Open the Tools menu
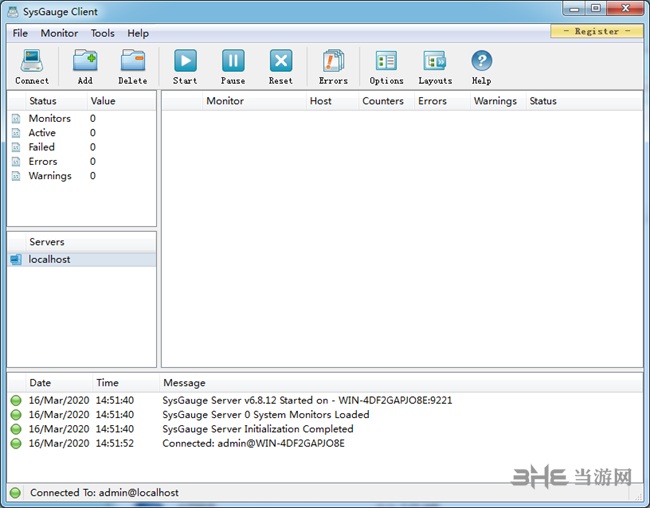650x508 pixels. pyautogui.click(x=102, y=33)
